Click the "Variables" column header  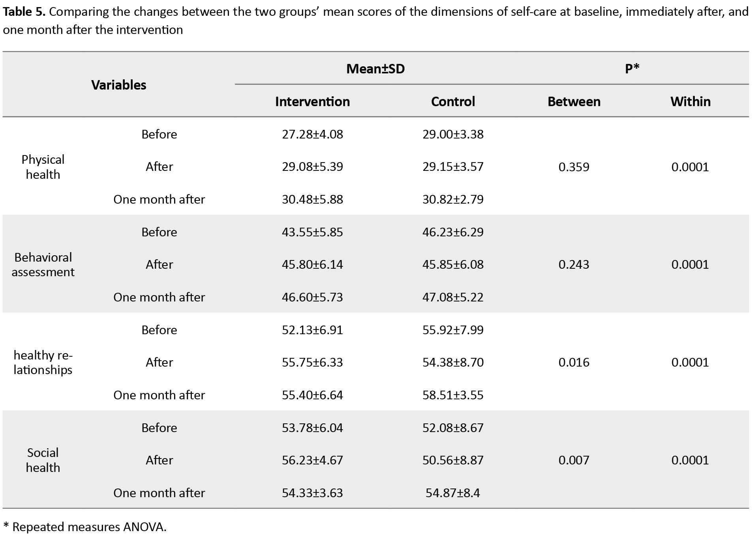[x=119, y=85]
